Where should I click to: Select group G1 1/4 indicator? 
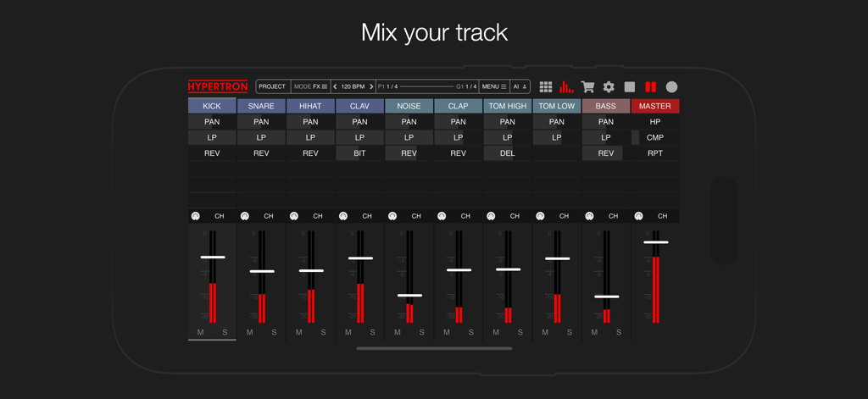click(466, 87)
